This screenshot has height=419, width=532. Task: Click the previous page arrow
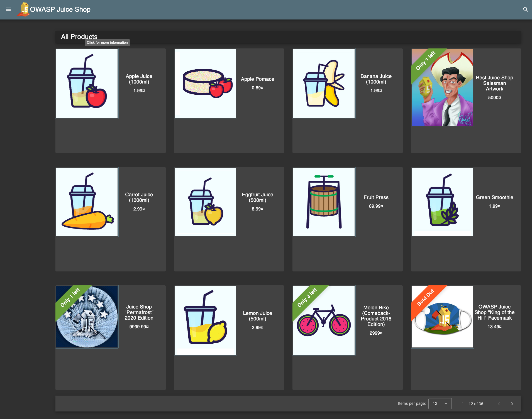click(499, 404)
